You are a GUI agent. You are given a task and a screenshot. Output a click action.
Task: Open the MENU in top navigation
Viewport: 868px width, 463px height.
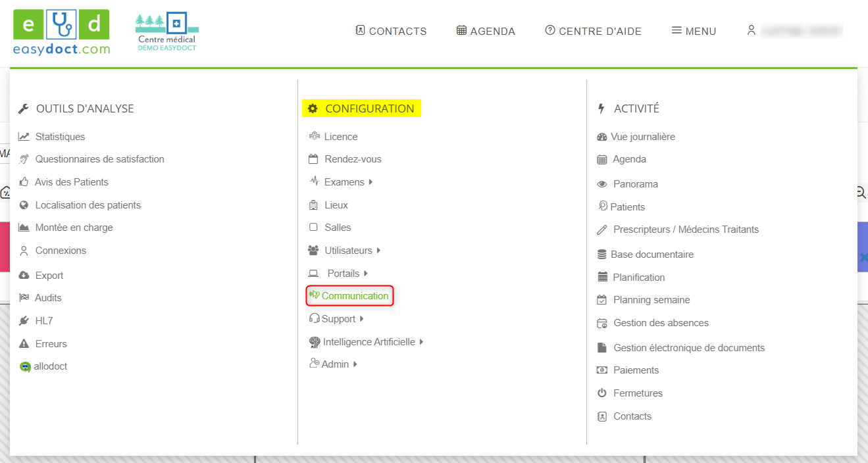(694, 31)
